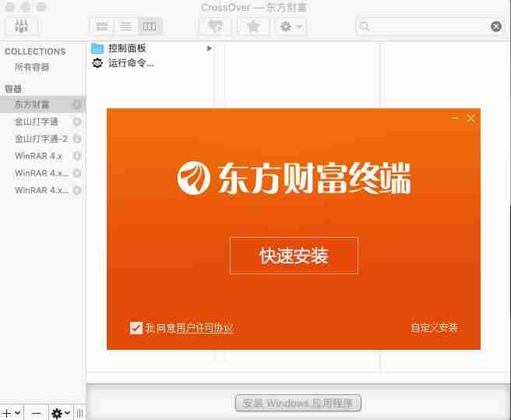Click status indicator beside 金山打字通
Viewport: 511px width, 420px height.
77,122
